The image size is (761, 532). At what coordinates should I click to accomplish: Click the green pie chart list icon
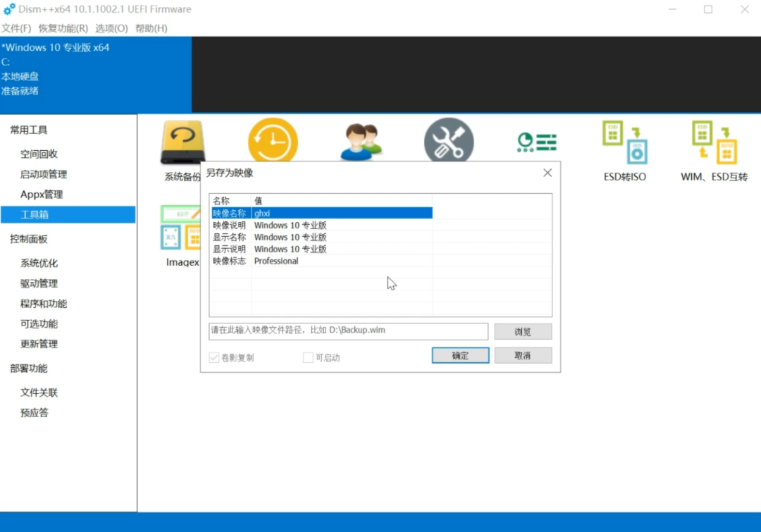[536, 142]
